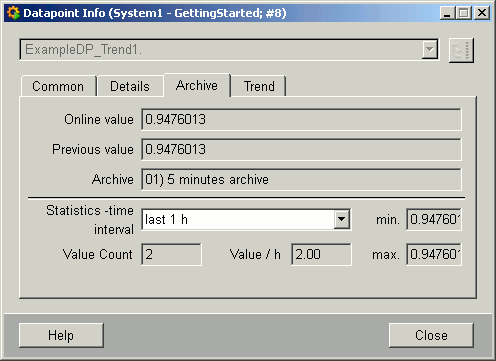Image resolution: width=496 pixels, height=361 pixels.
Task: Click the max. value field
Action: (434, 254)
